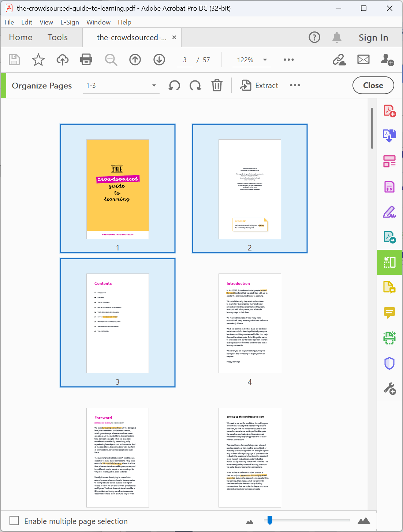This screenshot has height=532, width=403.
Task: Select the Fill & Sign pen tool
Action: [x=389, y=212]
